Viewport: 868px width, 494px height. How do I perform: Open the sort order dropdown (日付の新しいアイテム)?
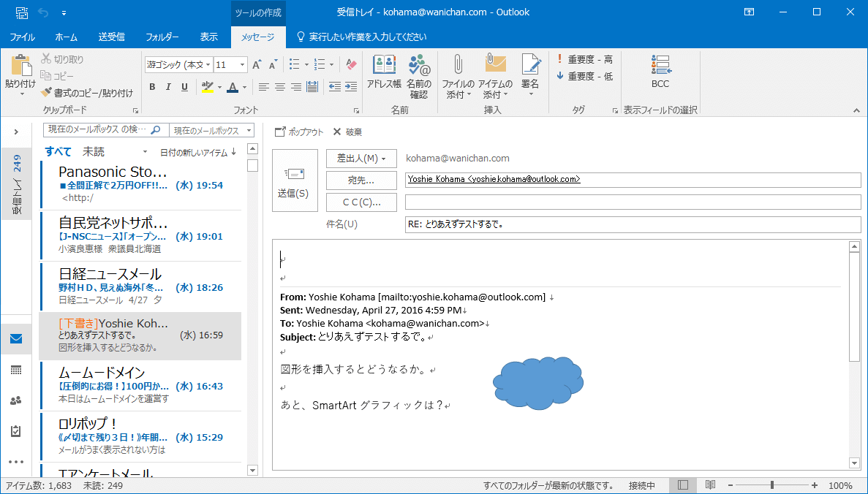tap(198, 152)
